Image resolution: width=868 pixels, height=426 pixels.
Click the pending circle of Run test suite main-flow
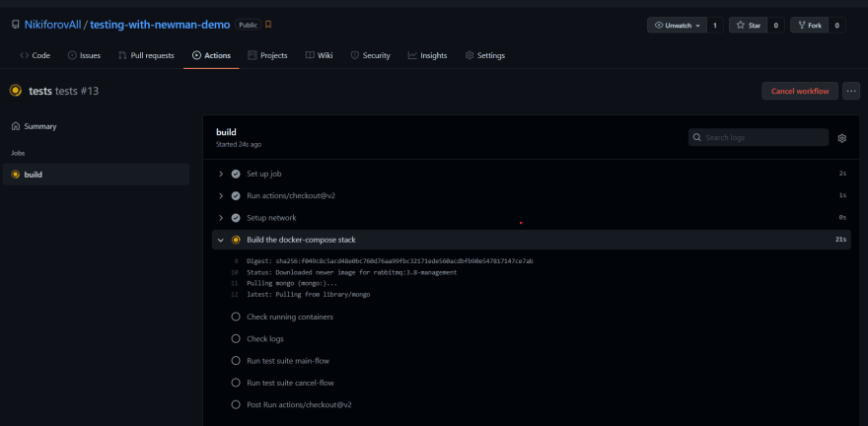click(x=236, y=361)
